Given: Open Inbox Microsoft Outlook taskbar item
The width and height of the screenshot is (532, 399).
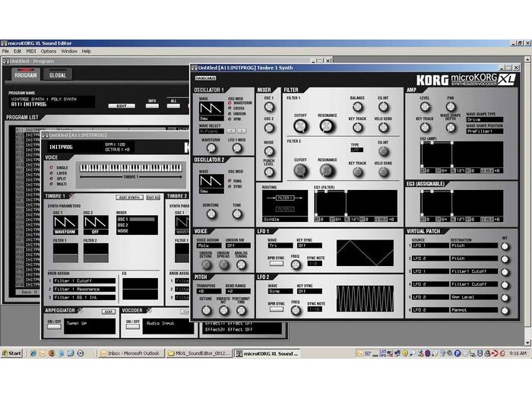Looking at the screenshot, I should click(x=131, y=353).
